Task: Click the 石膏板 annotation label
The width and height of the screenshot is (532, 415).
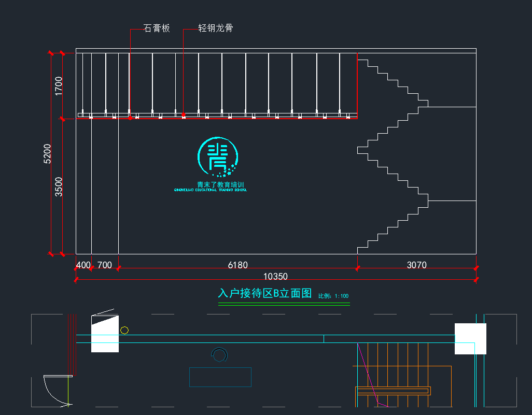Action: [157, 28]
